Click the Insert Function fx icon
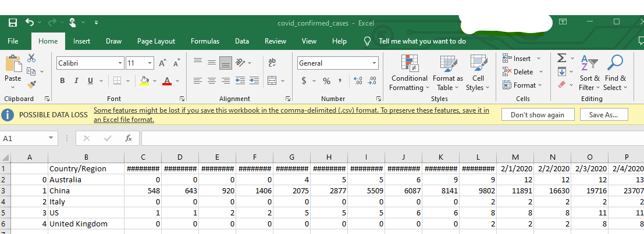 (129, 139)
